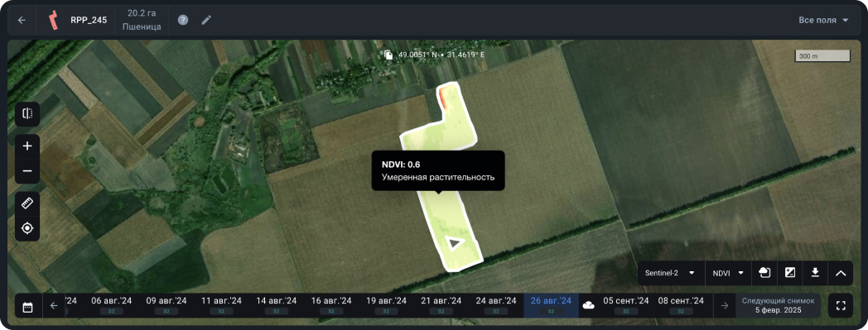Click the 20.2 га Пшеница field info
Image resolution: width=868 pixels, height=330 pixels.
pos(142,20)
